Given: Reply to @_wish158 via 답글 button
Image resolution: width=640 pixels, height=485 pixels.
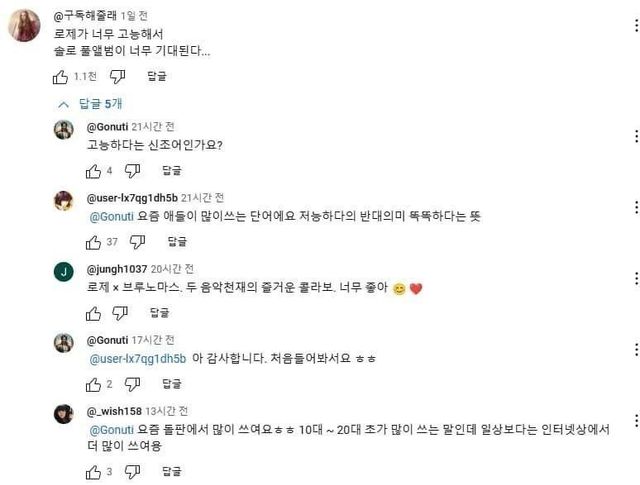Looking at the screenshot, I should (x=172, y=472).
